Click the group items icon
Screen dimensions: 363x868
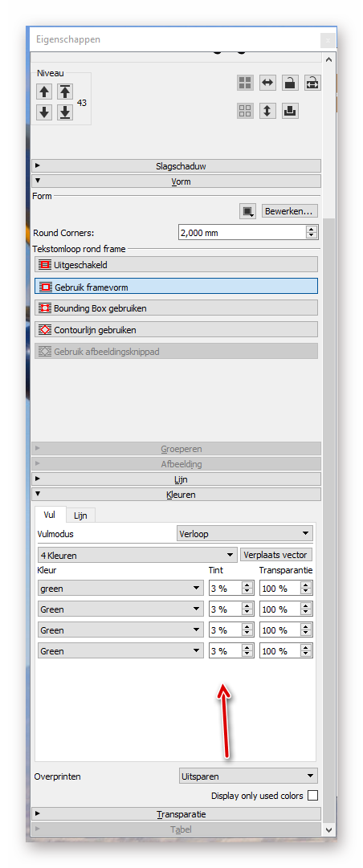click(x=245, y=83)
